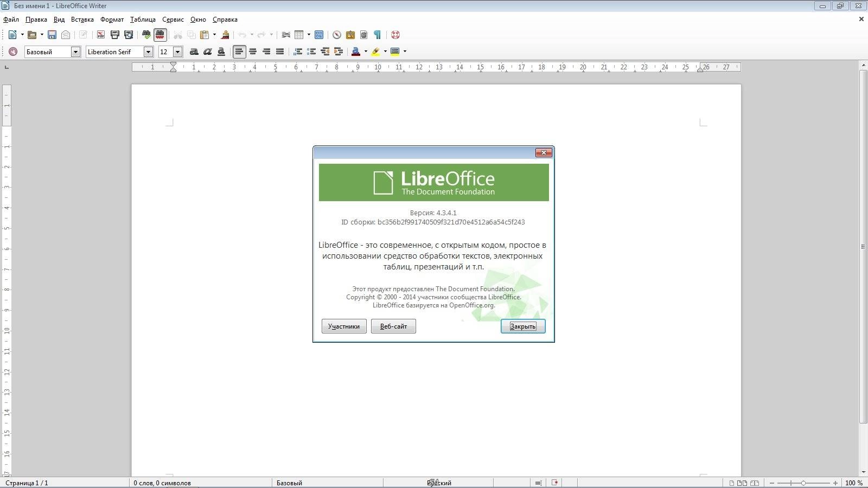Image resolution: width=868 pixels, height=488 pixels.
Task: Apply Italic formatting icon
Action: (207, 52)
